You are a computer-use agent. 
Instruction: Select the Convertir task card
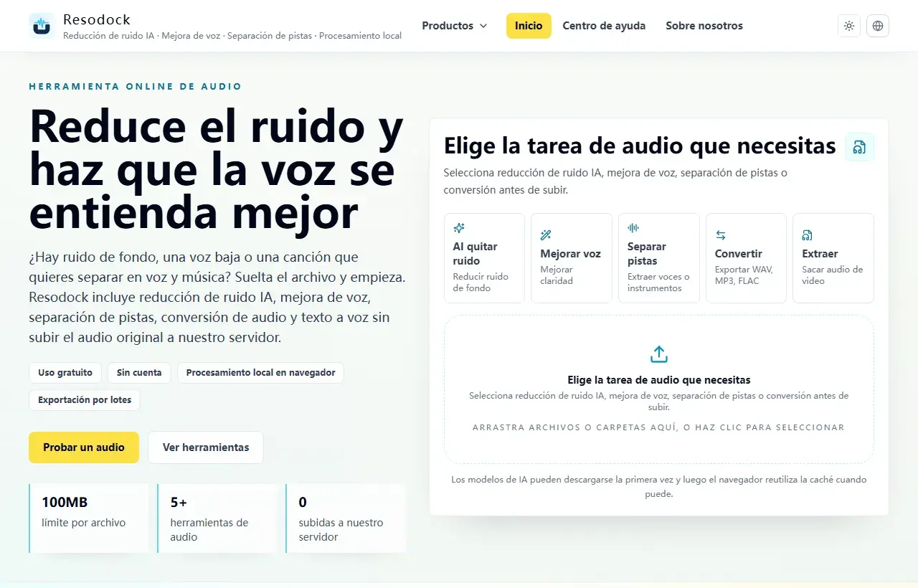point(746,258)
